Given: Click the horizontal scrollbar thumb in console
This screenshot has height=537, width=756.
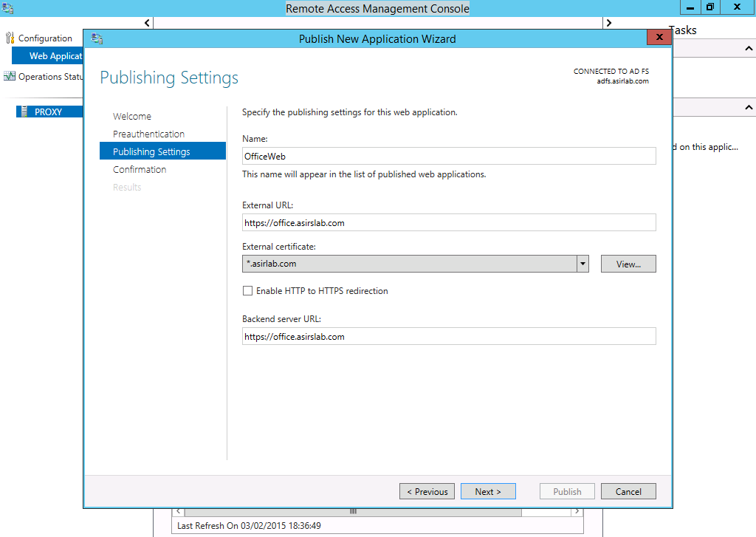Looking at the screenshot, I should pyautogui.click(x=353, y=511).
